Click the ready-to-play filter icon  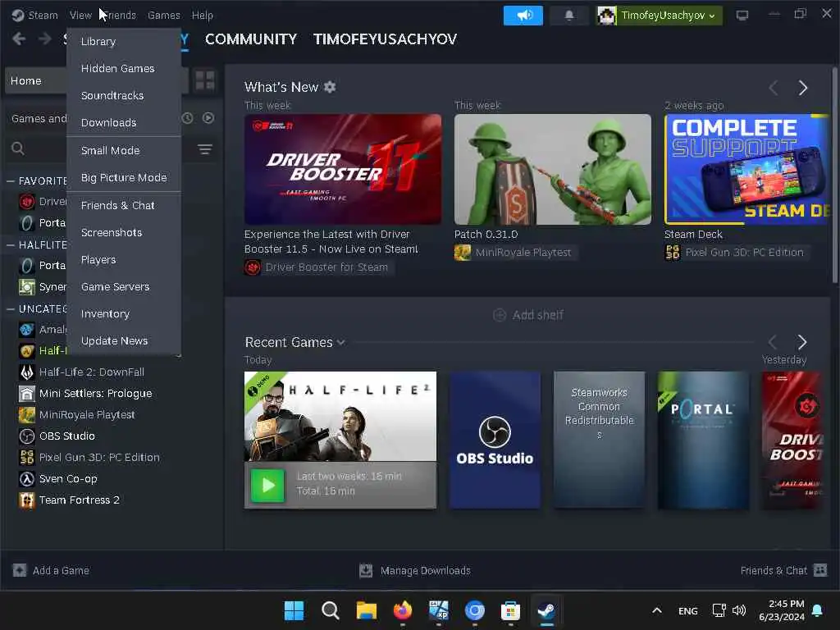pyautogui.click(x=208, y=118)
